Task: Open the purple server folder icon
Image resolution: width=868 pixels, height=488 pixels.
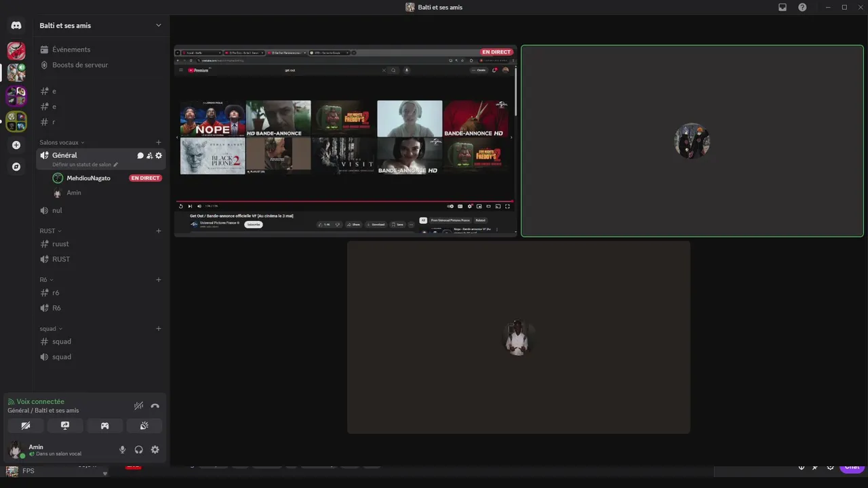Action: click(x=16, y=97)
